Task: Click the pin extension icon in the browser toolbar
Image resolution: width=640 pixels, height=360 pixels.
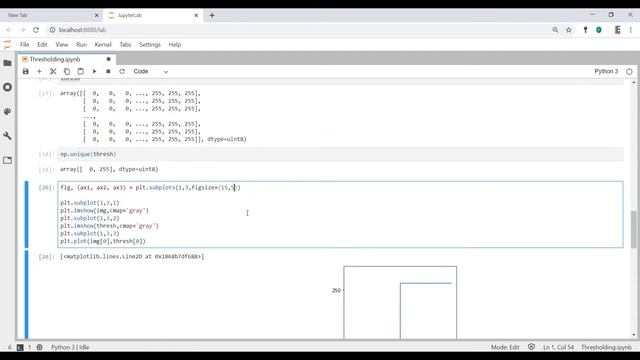Action: tap(585, 30)
